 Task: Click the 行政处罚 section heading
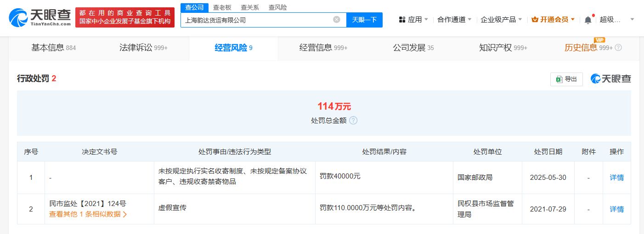pyautogui.click(x=33, y=78)
